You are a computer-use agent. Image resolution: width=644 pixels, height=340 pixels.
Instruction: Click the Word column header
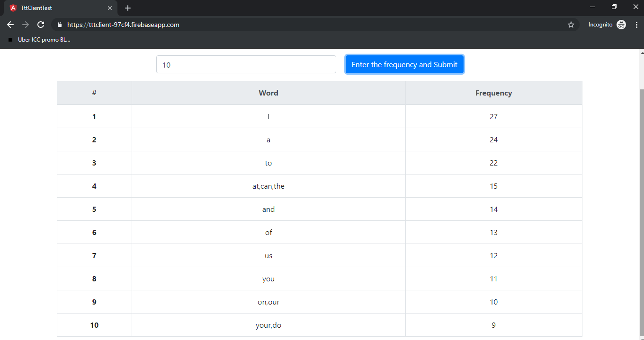tap(268, 93)
